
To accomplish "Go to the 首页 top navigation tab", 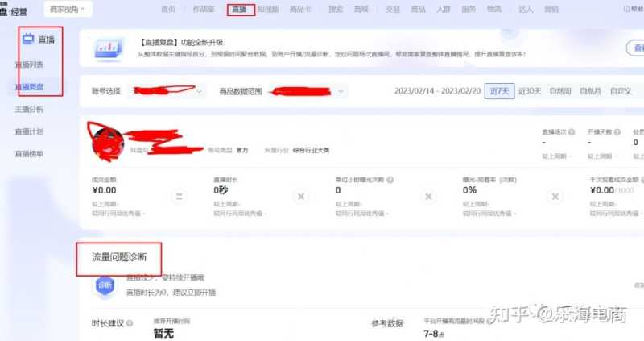I will click(x=168, y=10).
